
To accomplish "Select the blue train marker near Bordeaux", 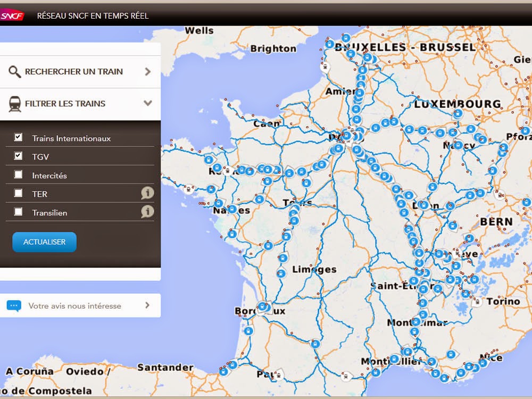I will [263, 307].
